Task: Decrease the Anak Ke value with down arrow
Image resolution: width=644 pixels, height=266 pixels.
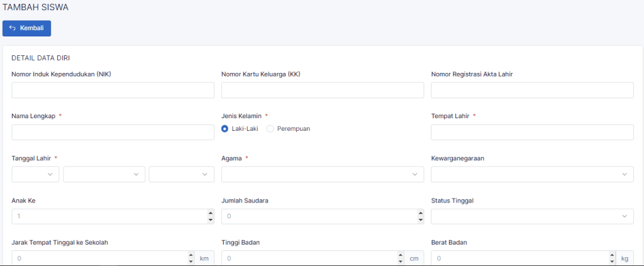Action: click(x=210, y=220)
